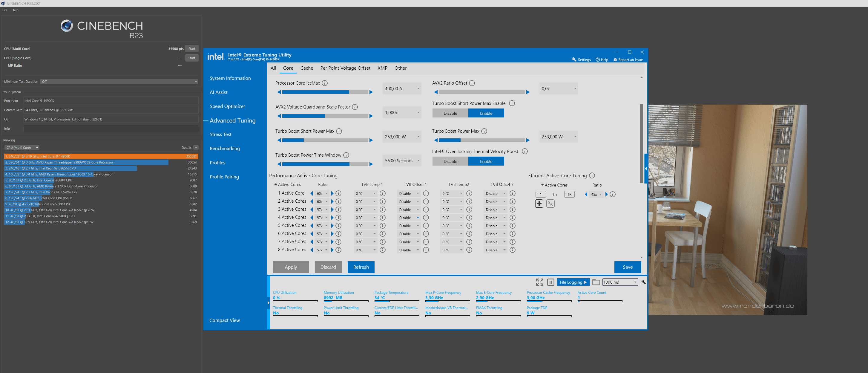This screenshot has width=868, height=373.
Task: Open 1 Active Core TVB Offset 1 dropdown
Action: (x=409, y=194)
